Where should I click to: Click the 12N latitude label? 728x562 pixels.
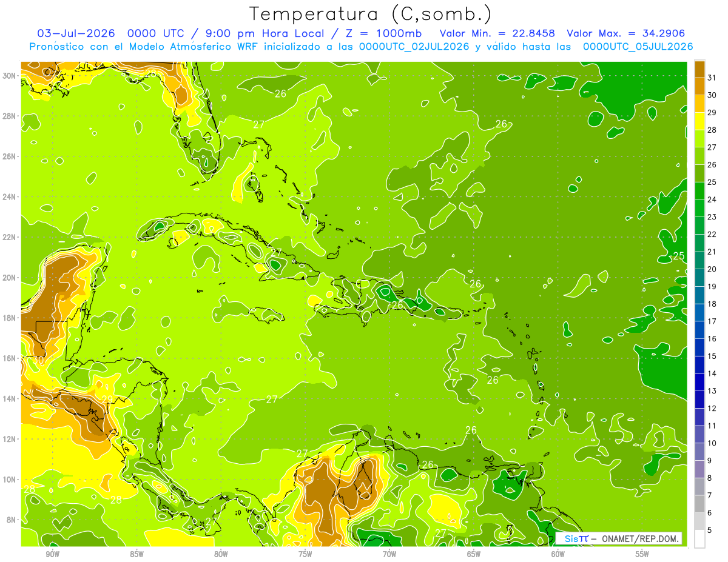(x=10, y=439)
